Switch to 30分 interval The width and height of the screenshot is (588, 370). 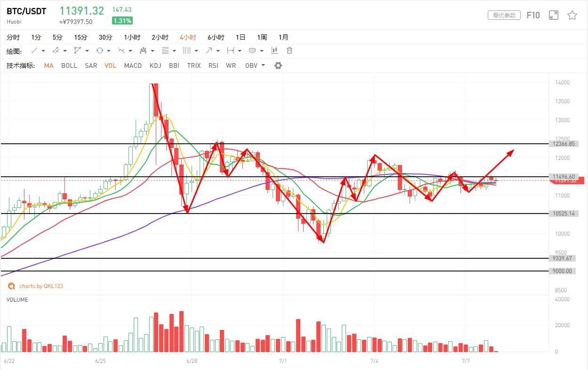click(105, 37)
